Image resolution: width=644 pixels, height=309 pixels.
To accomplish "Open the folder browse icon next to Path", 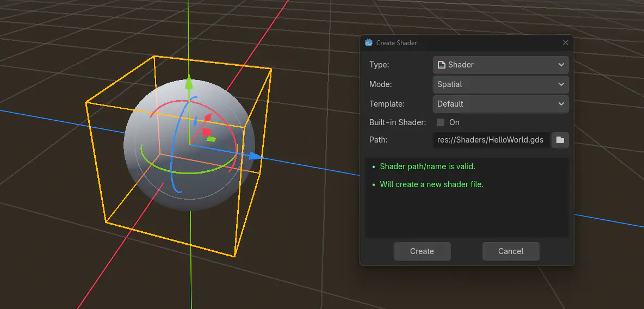I will [560, 140].
